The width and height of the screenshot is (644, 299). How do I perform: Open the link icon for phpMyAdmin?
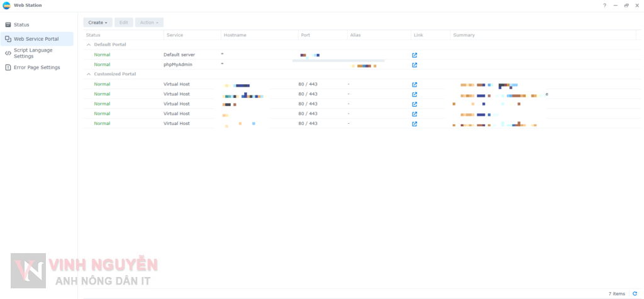[x=414, y=65]
